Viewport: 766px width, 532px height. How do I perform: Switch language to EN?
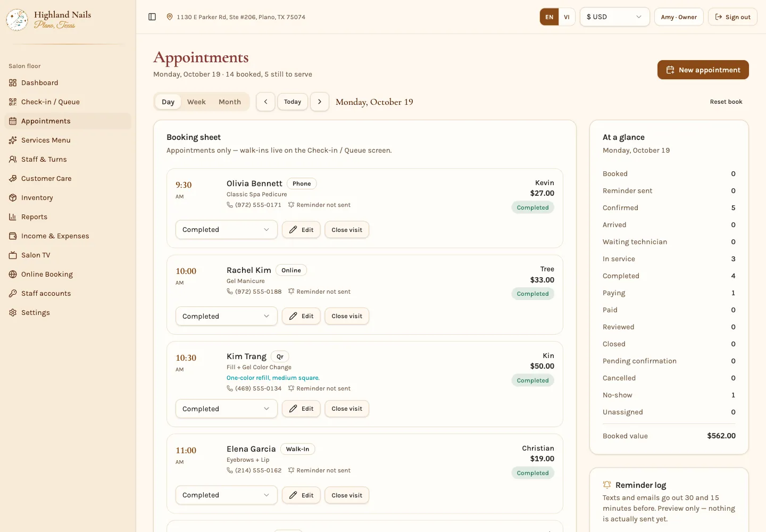(x=549, y=17)
